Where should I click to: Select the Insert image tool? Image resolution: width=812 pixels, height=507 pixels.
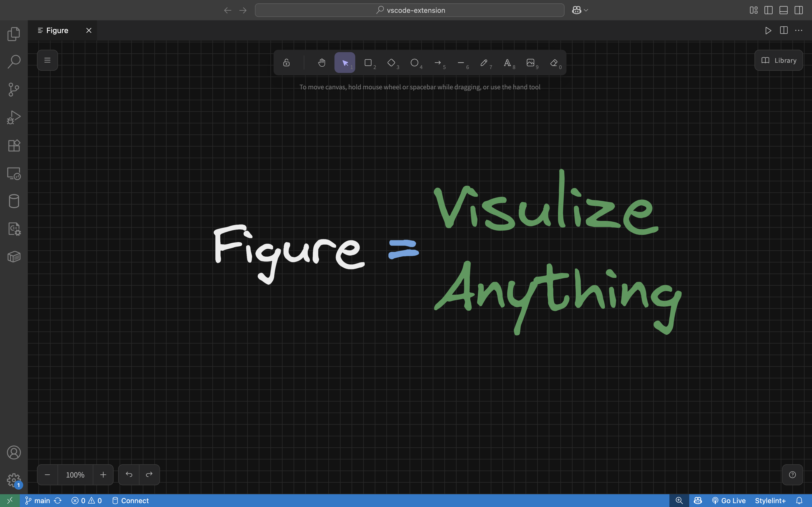(x=530, y=63)
